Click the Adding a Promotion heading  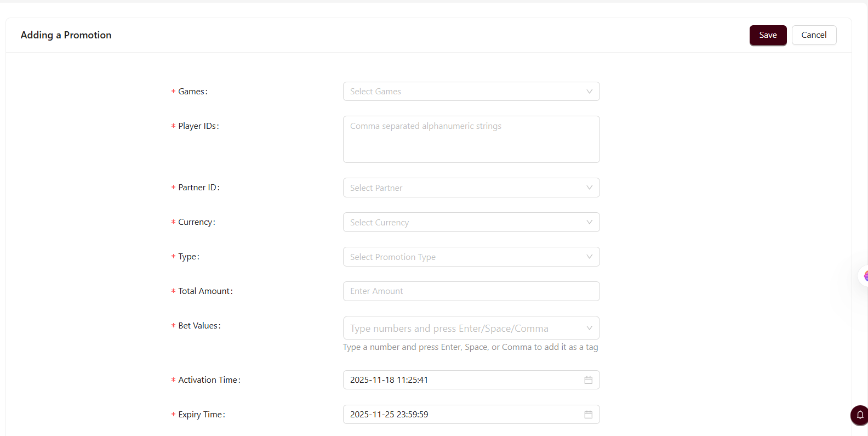66,35
